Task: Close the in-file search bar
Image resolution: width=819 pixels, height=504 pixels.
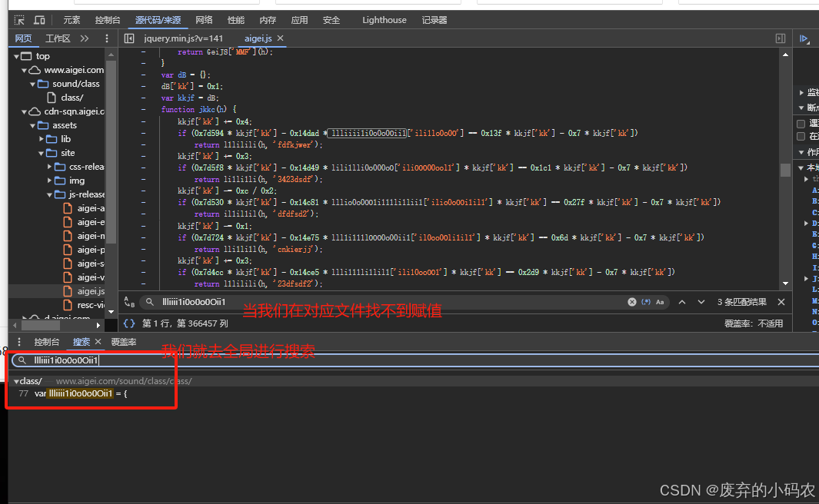Action: tap(781, 302)
